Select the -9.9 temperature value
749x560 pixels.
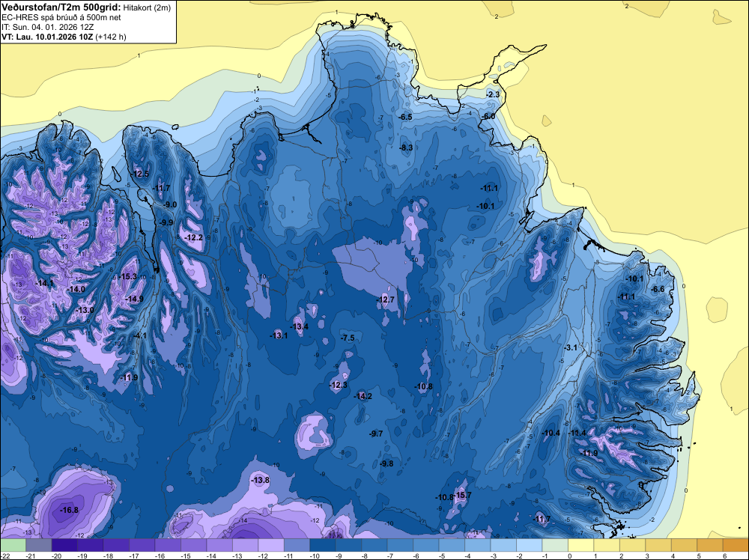[166, 222]
